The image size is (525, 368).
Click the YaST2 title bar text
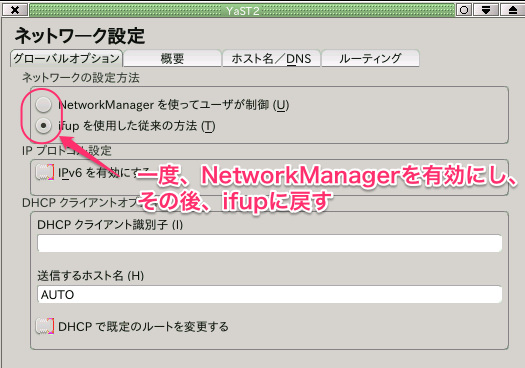coord(242,11)
